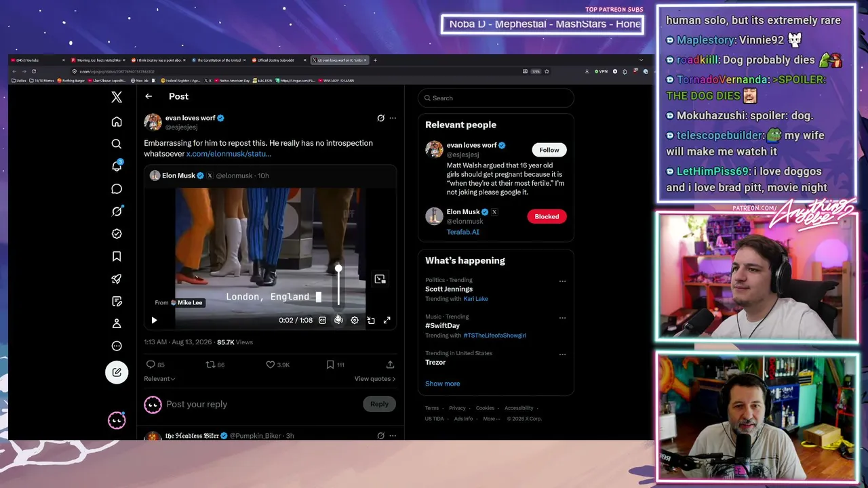Viewport: 868px width, 488px height.
Task: Open Profile person icon in sidebar
Action: [x=117, y=323]
